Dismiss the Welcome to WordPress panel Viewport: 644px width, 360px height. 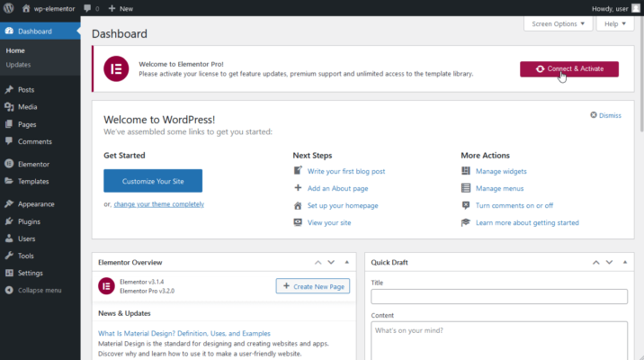pyautogui.click(x=605, y=115)
